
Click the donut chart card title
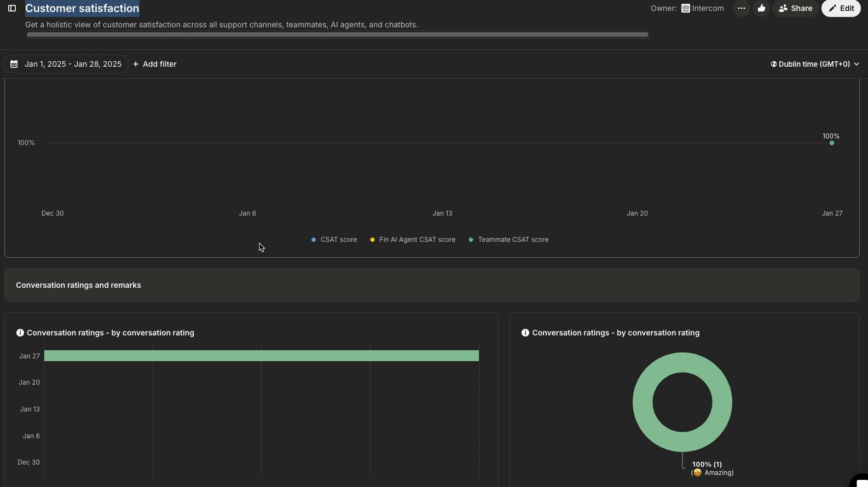coord(616,333)
